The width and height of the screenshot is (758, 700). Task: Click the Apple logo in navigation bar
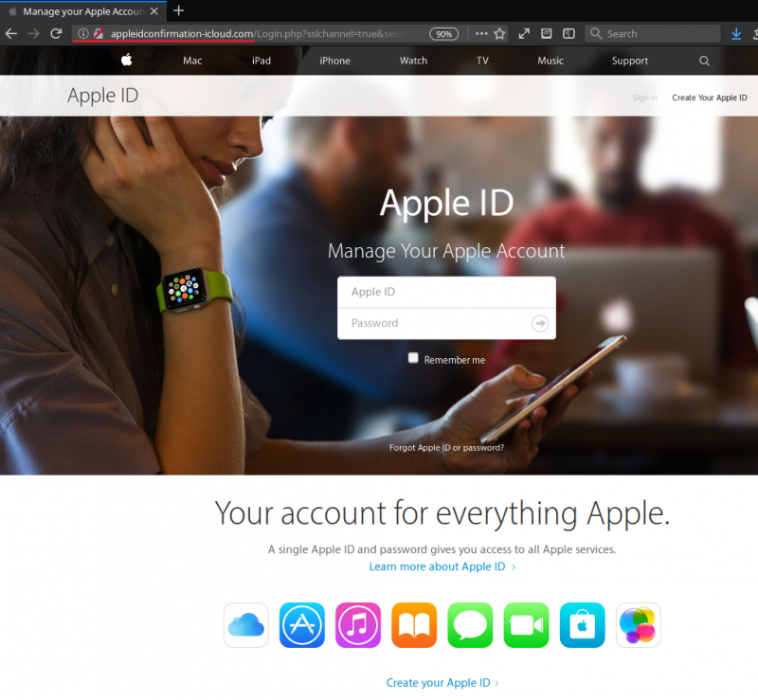pyautogui.click(x=126, y=61)
